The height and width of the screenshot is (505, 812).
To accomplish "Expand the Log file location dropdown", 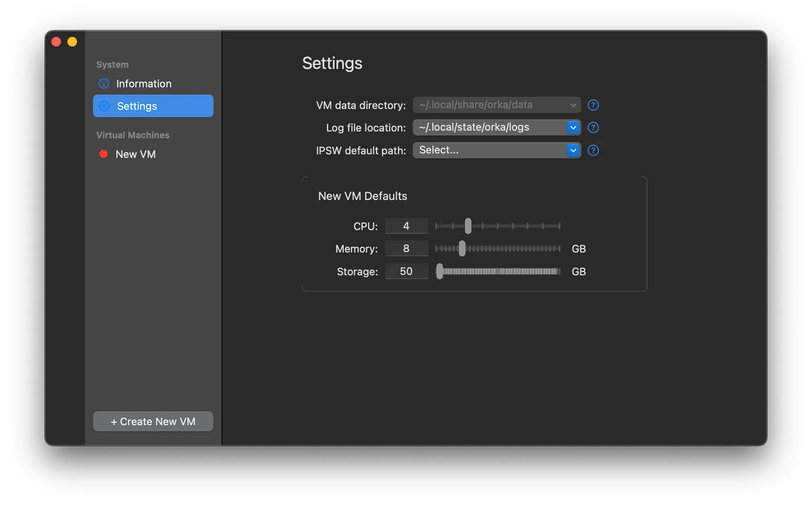I will pos(573,127).
